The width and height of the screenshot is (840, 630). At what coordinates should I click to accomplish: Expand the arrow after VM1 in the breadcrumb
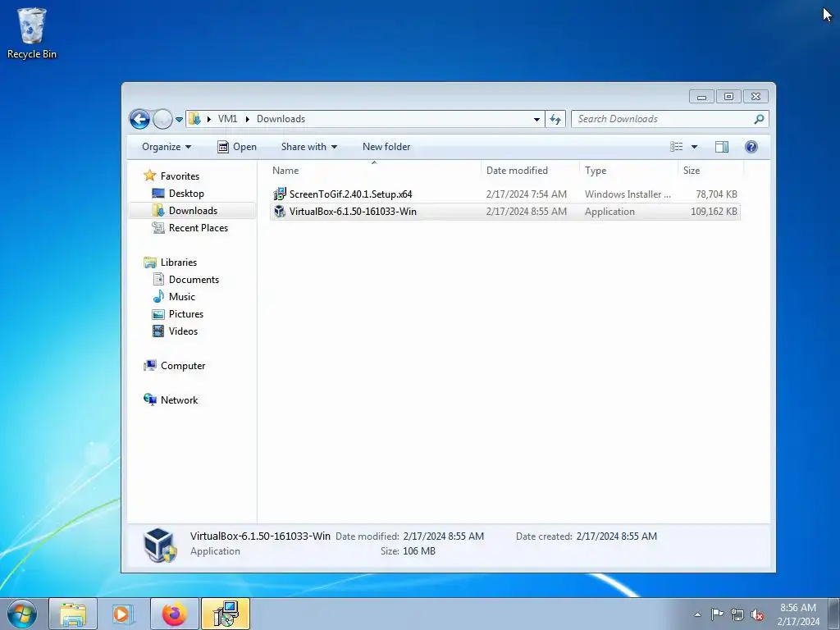tap(248, 119)
